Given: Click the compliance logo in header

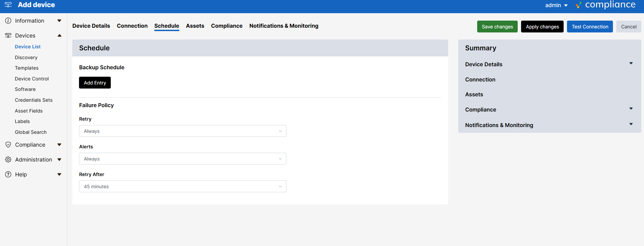Looking at the screenshot, I should coord(606,5).
